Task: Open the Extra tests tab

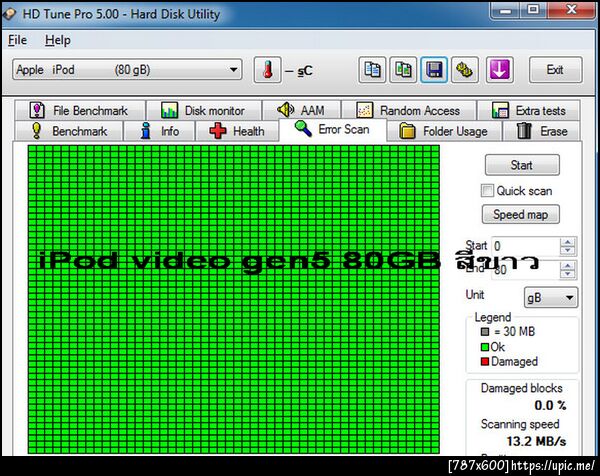Action: pos(529,111)
